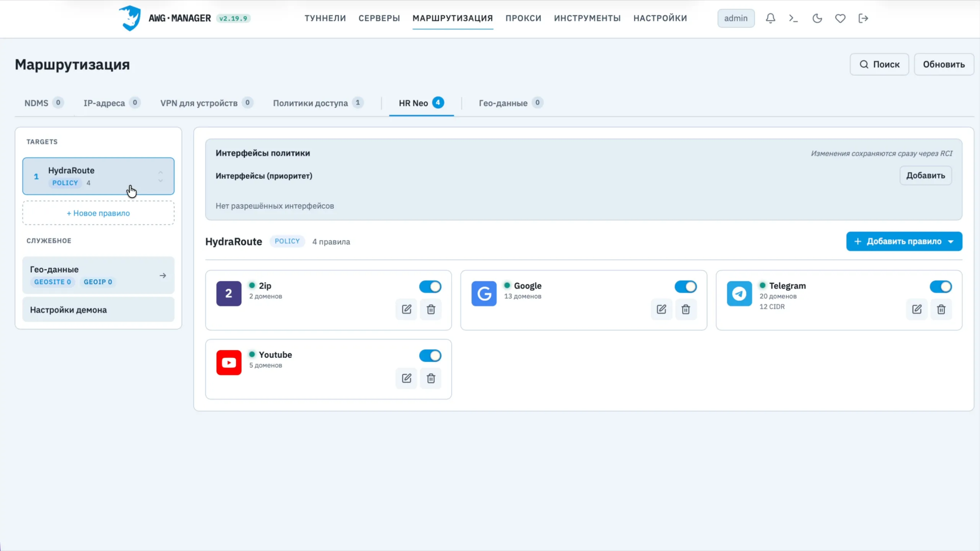Open notifications bell icon
The image size is (980, 551).
pos(770,18)
